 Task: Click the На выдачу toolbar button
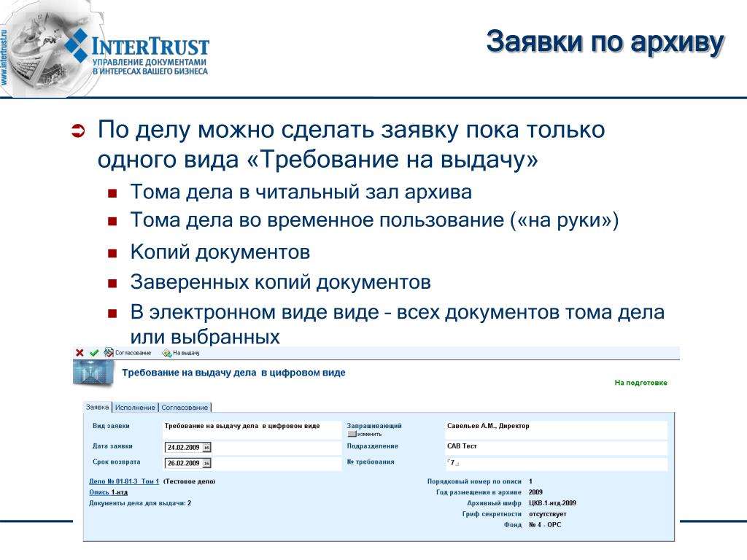pos(181,353)
